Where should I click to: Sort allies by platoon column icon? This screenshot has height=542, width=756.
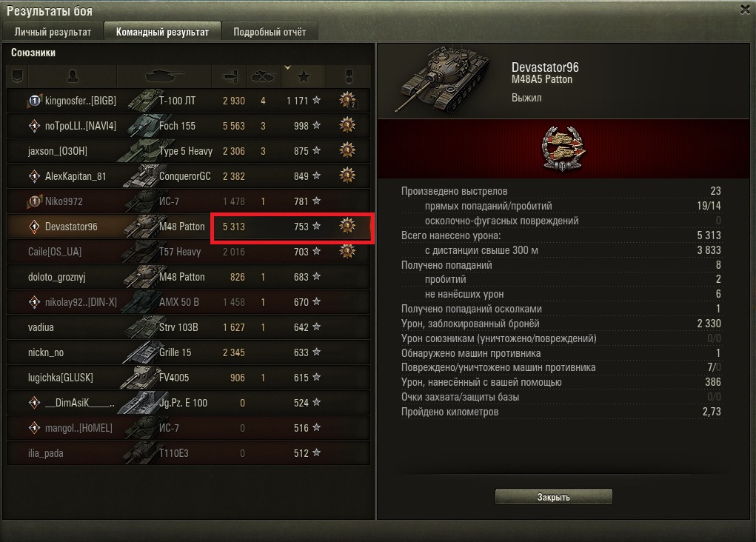coord(17,76)
